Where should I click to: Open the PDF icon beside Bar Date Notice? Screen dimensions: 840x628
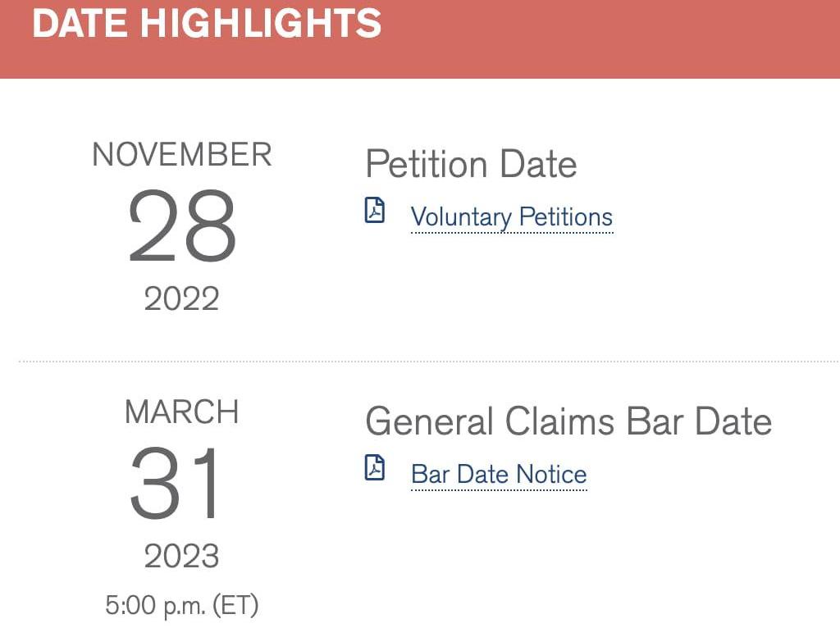374,468
